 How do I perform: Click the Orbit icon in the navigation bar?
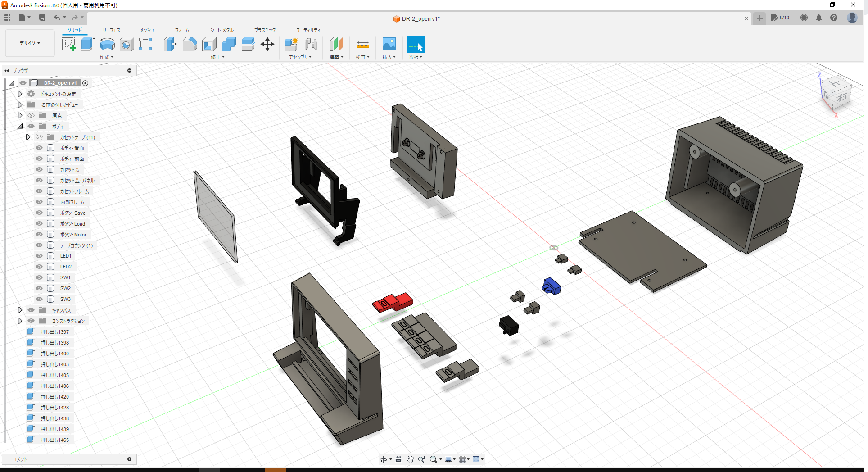(384, 459)
